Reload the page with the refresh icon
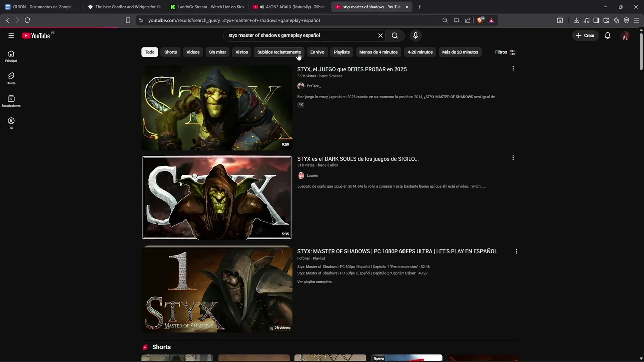The width and height of the screenshot is (644, 362). click(x=27, y=20)
